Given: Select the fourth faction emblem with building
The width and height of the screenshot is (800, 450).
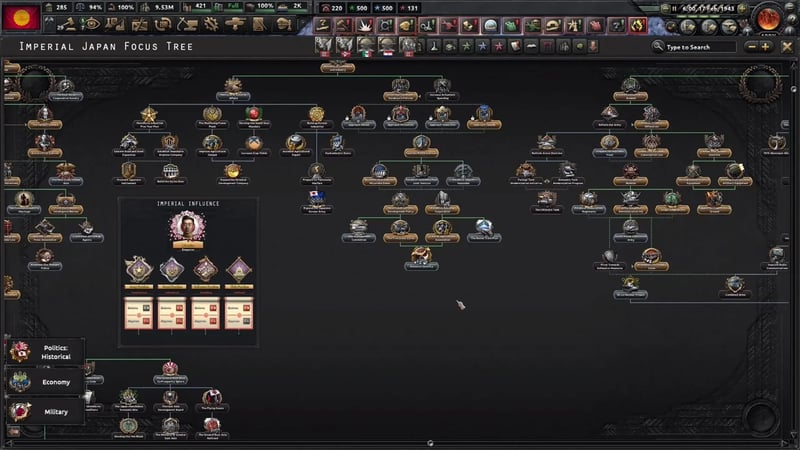Looking at the screenshot, I should (239, 270).
